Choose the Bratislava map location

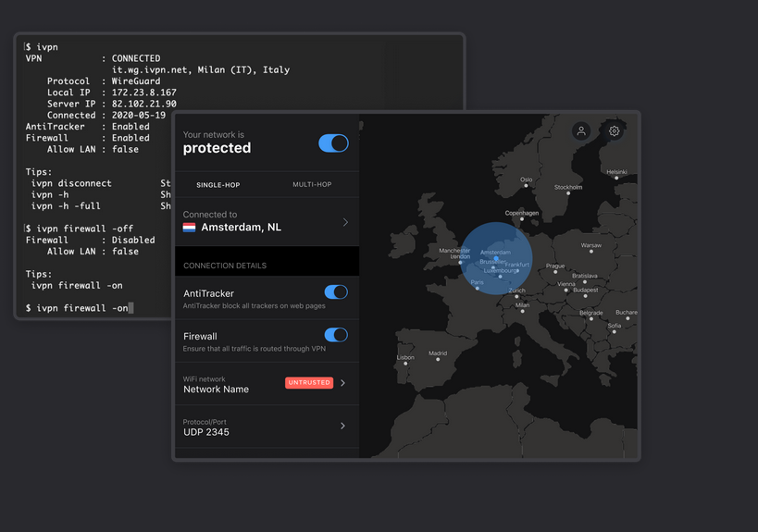click(584, 281)
